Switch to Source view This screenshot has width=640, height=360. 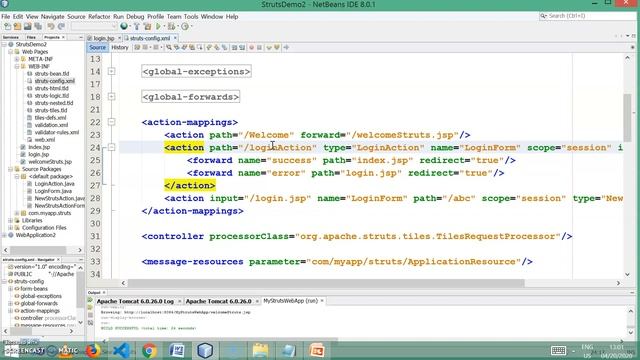click(x=98, y=48)
